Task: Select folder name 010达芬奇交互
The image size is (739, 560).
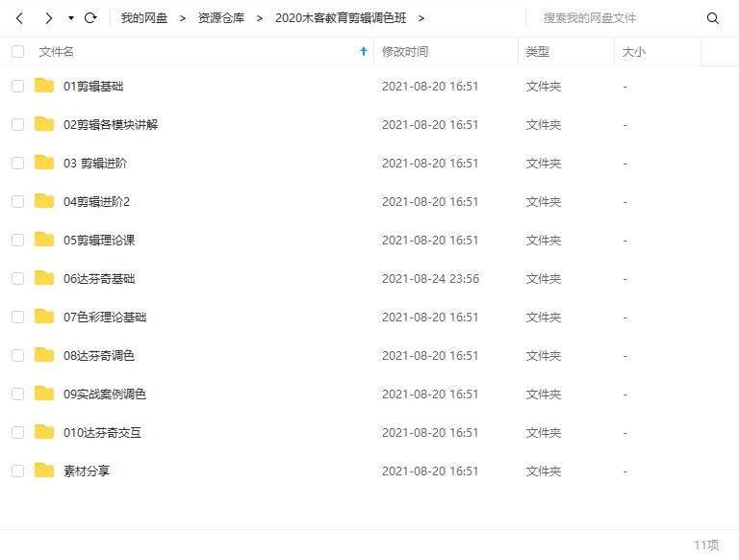Action: (x=102, y=433)
